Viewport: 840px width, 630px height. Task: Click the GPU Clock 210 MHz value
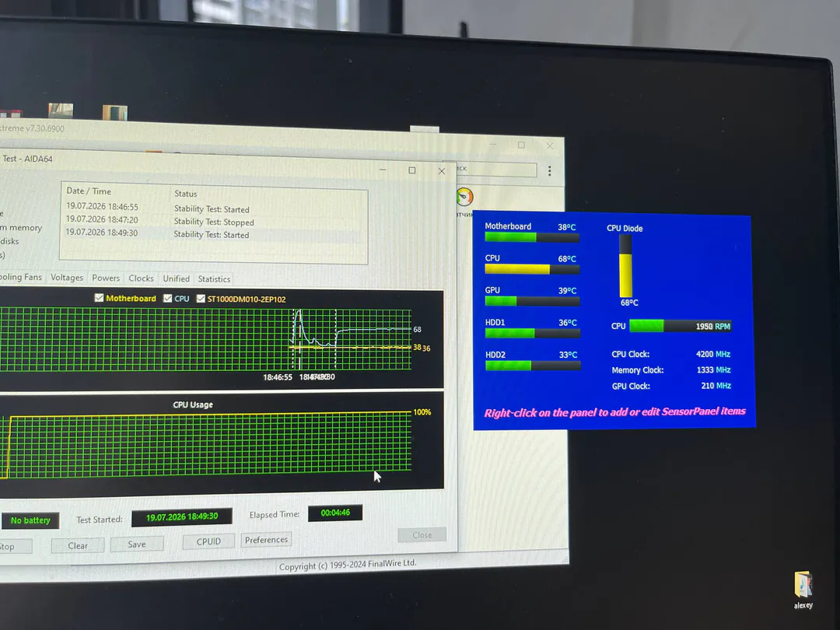pyautogui.click(x=716, y=386)
